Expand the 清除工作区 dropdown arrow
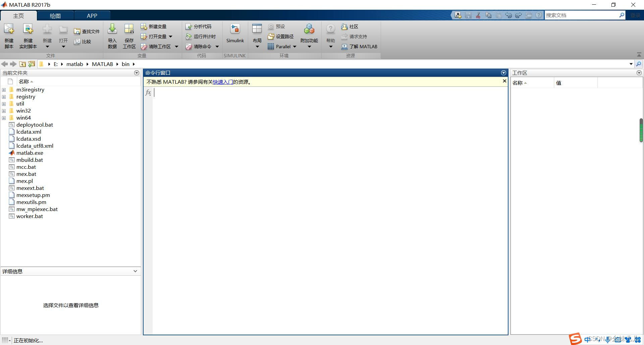Viewport: 644px width, 345px height. pyautogui.click(x=176, y=47)
